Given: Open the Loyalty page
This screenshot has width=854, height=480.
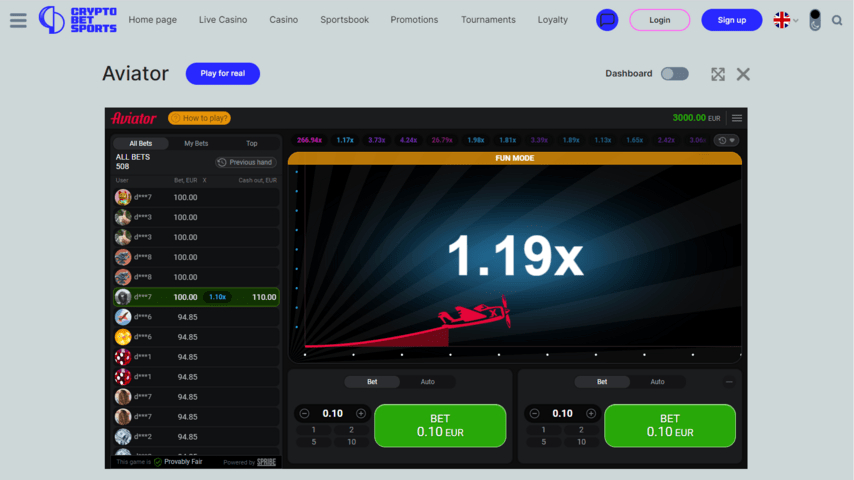Looking at the screenshot, I should click(552, 20).
